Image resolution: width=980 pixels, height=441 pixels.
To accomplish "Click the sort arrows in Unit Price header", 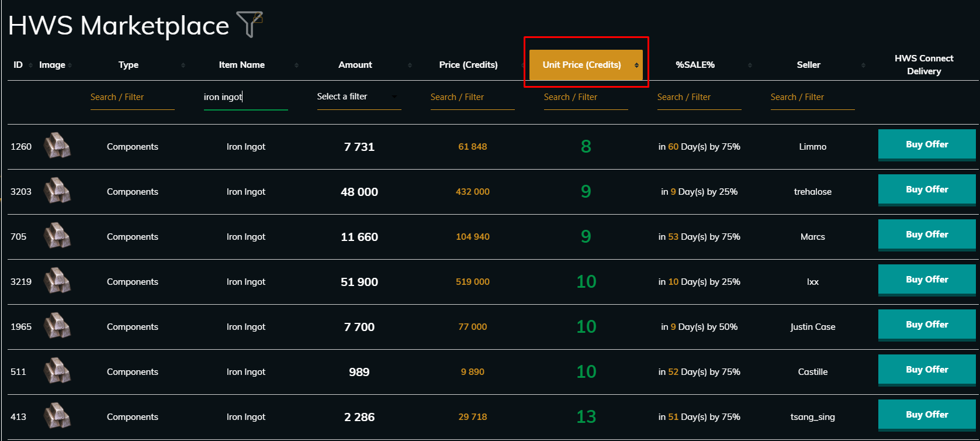I will click(x=636, y=65).
